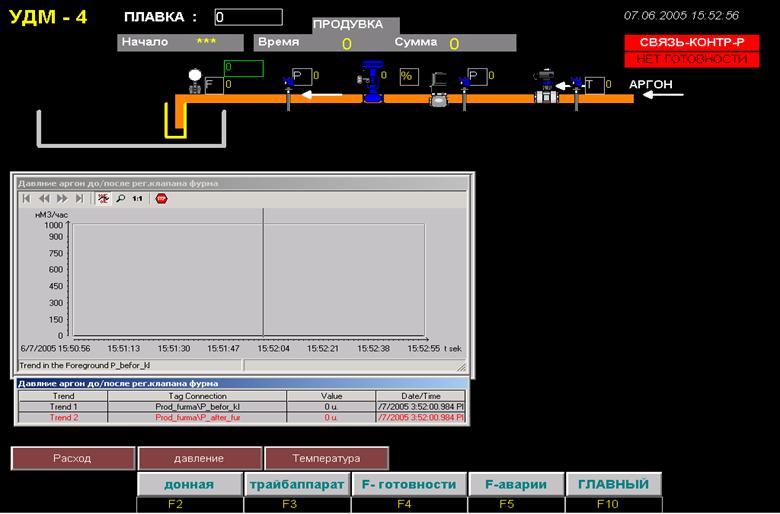Viewport: 780px width, 514px height.
Task: Go to трайбаппарат screen
Action: point(297,484)
